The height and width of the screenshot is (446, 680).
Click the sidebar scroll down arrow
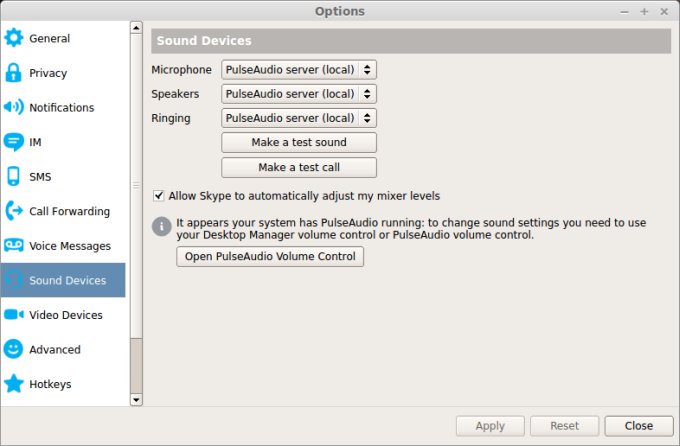click(137, 400)
